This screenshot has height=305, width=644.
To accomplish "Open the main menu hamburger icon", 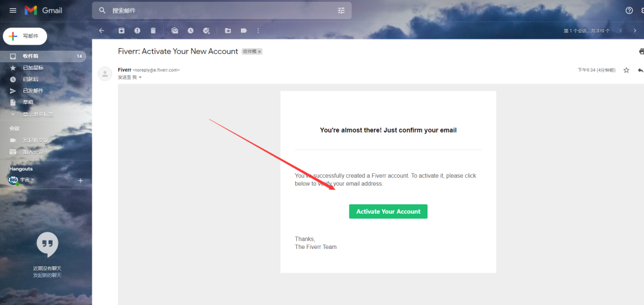I will (13, 10).
